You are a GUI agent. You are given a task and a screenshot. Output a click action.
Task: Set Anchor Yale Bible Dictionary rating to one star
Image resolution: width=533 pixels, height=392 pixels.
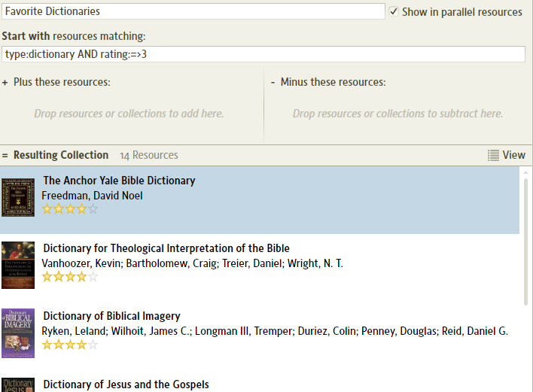tap(47, 209)
